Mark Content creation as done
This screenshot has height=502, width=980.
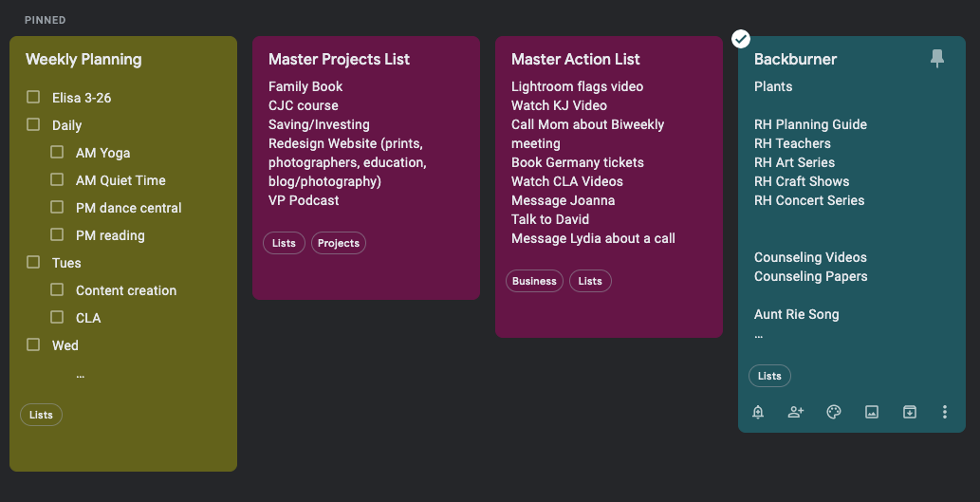(57, 289)
